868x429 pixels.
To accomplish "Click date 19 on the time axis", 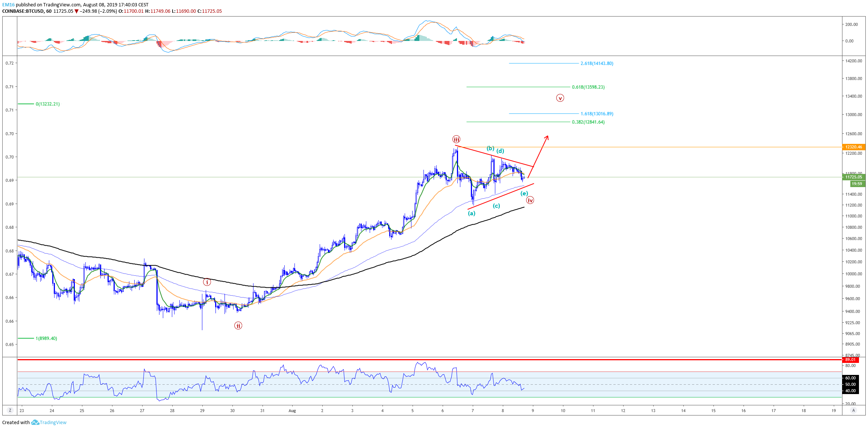I will click(x=834, y=411).
